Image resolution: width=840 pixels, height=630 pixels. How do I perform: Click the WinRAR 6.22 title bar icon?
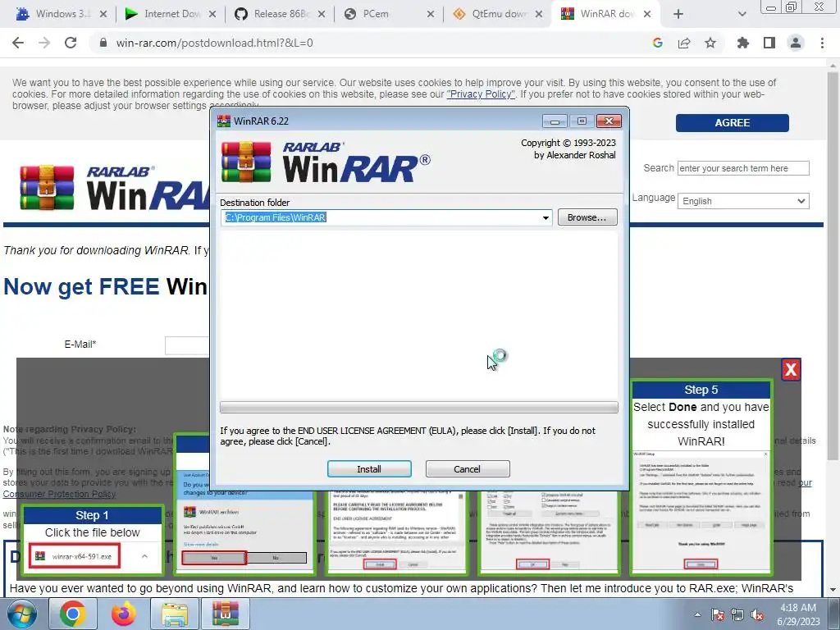tap(224, 121)
